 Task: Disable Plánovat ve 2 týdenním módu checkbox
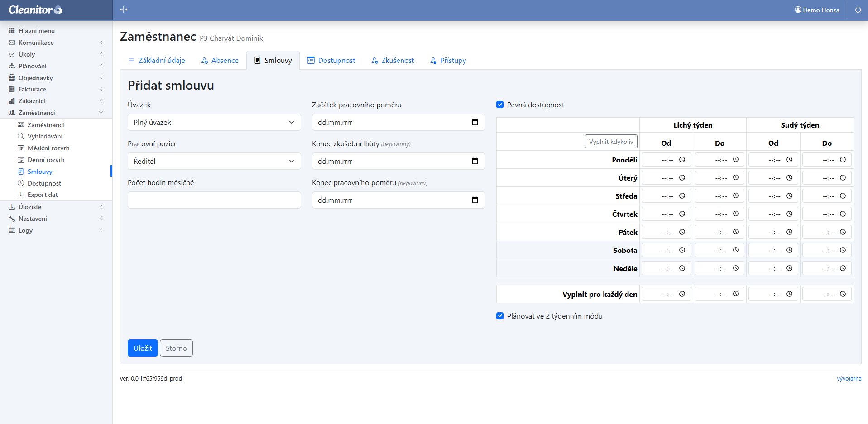[x=500, y=316]
